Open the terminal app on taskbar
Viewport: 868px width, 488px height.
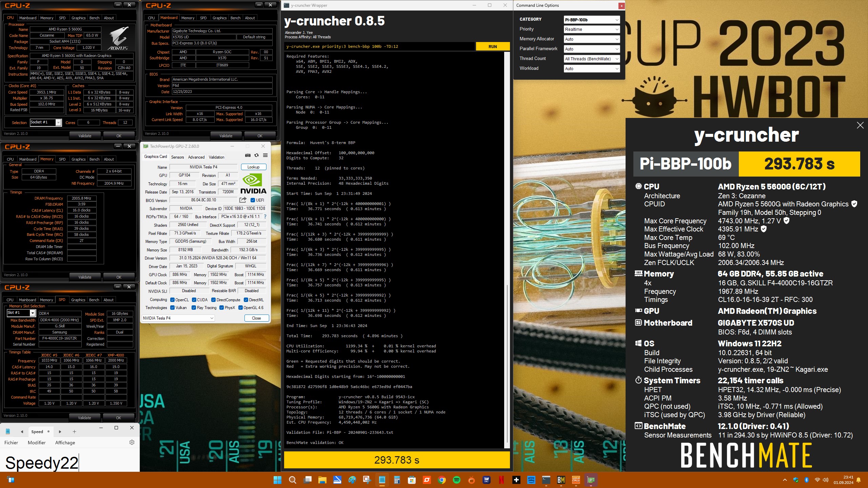tap(546, 480)
